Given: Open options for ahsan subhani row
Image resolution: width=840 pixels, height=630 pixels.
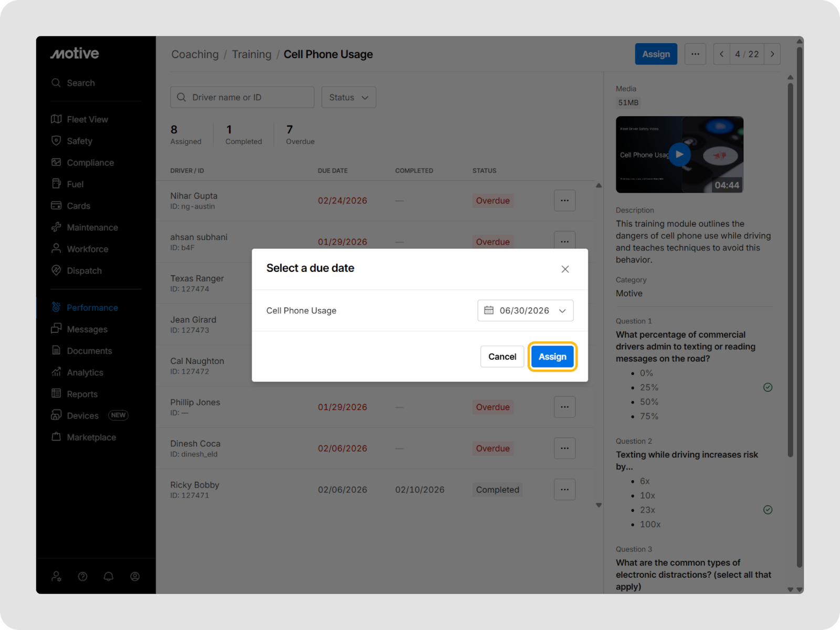Looking at the screenshot, I should click(x=564, y=240).
